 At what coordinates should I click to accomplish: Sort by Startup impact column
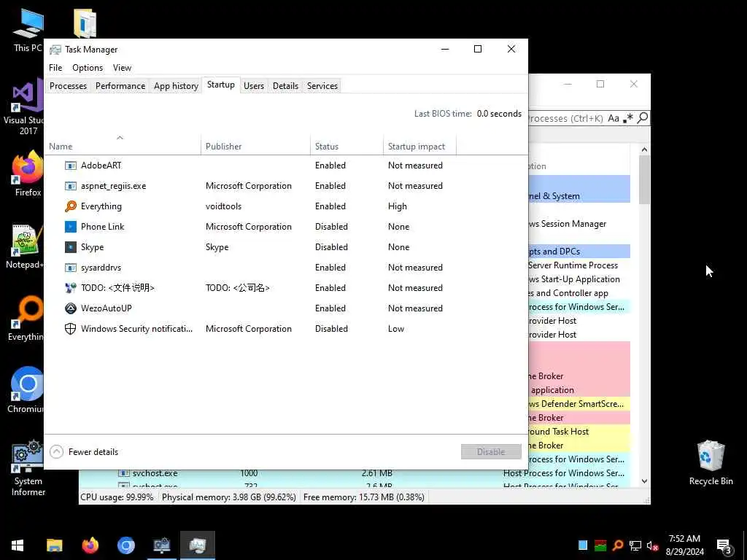pos(419,146)
